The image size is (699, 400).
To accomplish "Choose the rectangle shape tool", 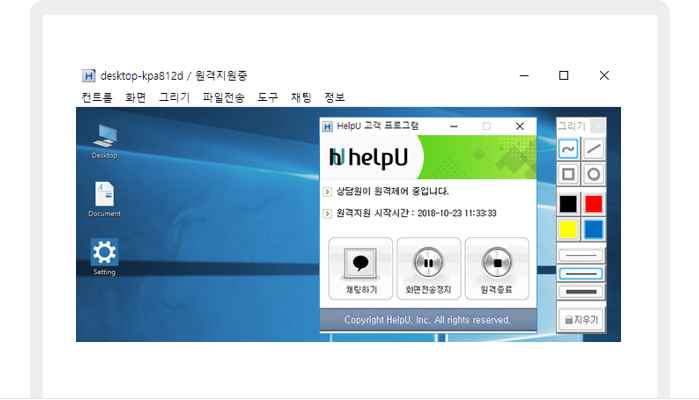I will coord(568,175).
